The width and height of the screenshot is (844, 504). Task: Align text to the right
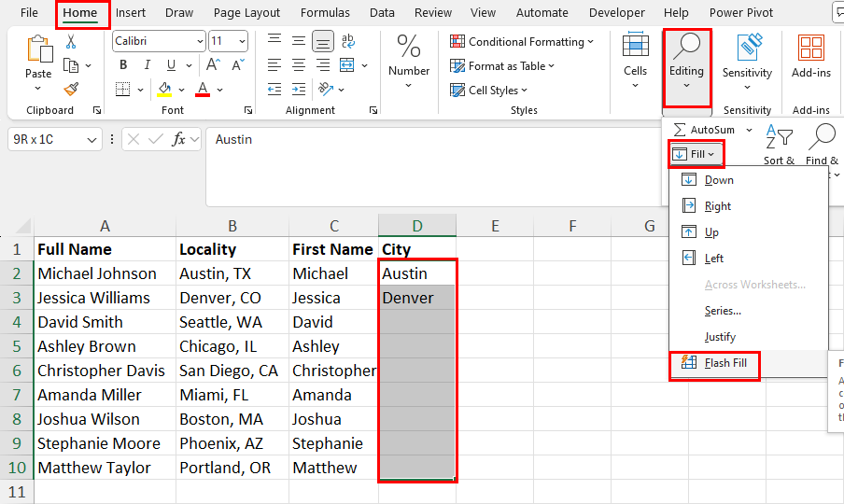coord(323,65)
